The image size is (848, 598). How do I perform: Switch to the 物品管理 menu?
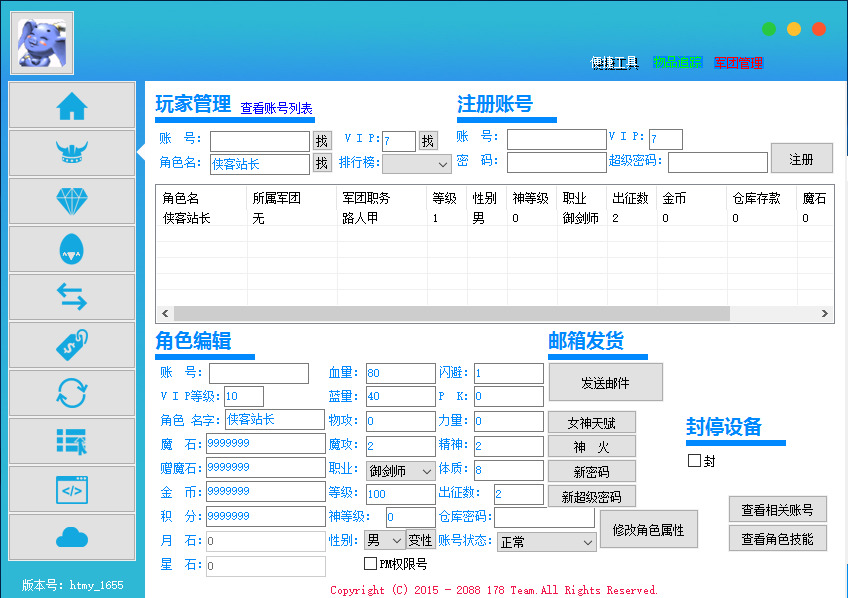click(x=678, y=63)
